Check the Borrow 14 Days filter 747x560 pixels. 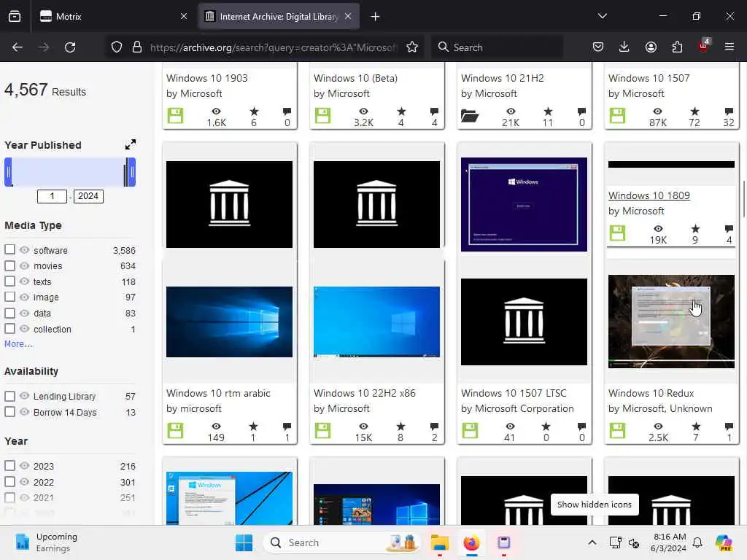(9, 411)
